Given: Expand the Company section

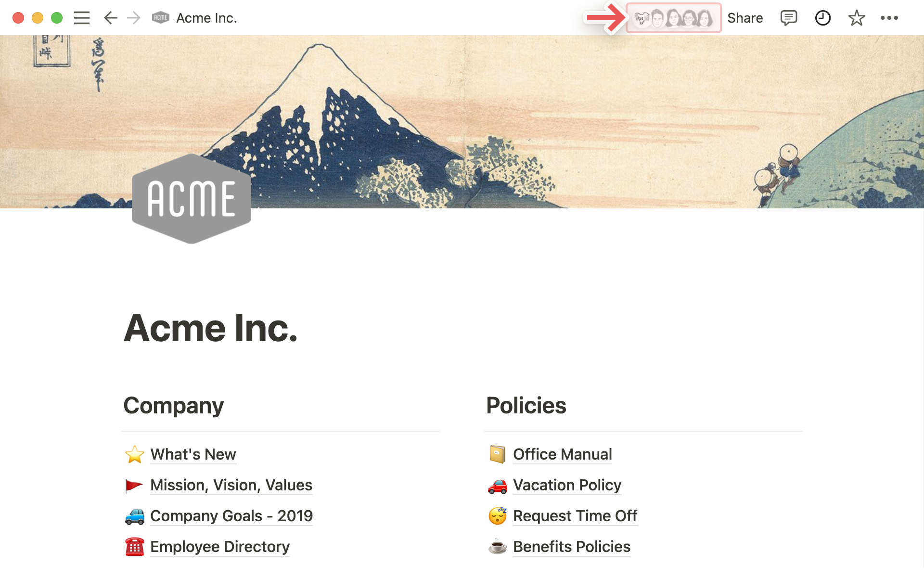Looking at the screenshot, I should pyautogui.click(x=173, y=404).
